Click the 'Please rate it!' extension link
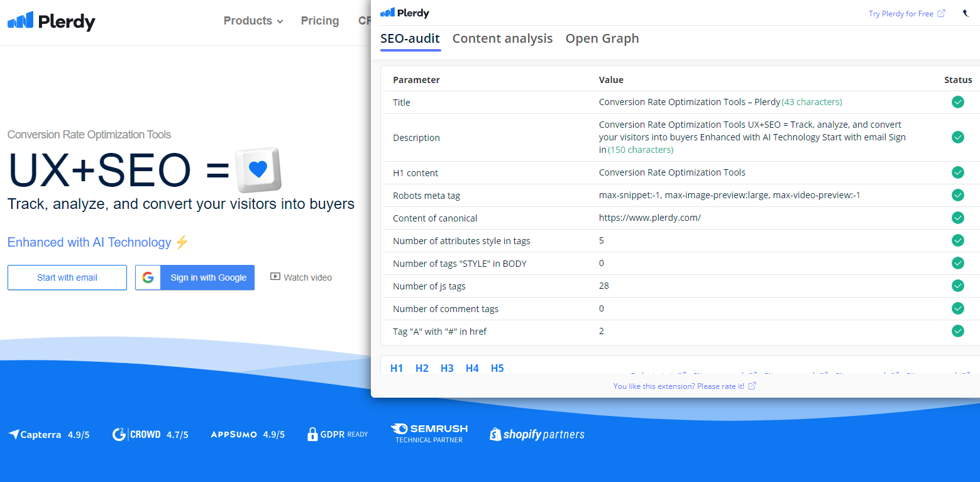 684,386
